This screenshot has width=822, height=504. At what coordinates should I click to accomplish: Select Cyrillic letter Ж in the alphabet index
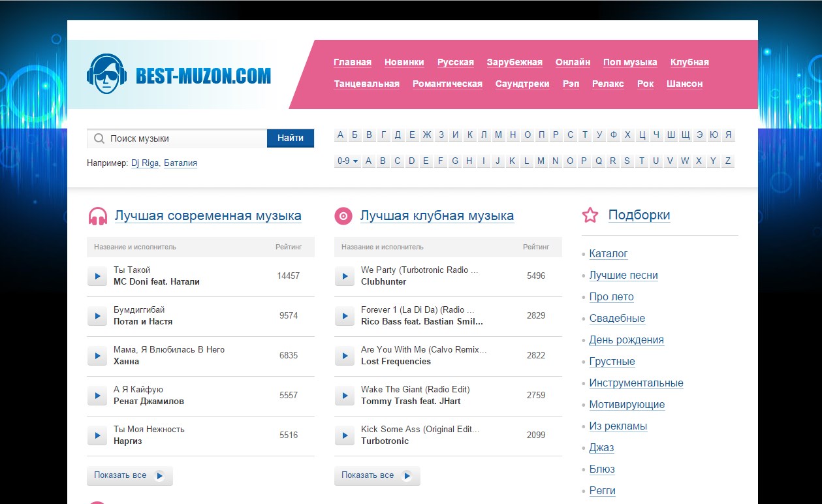click(426, 135)
